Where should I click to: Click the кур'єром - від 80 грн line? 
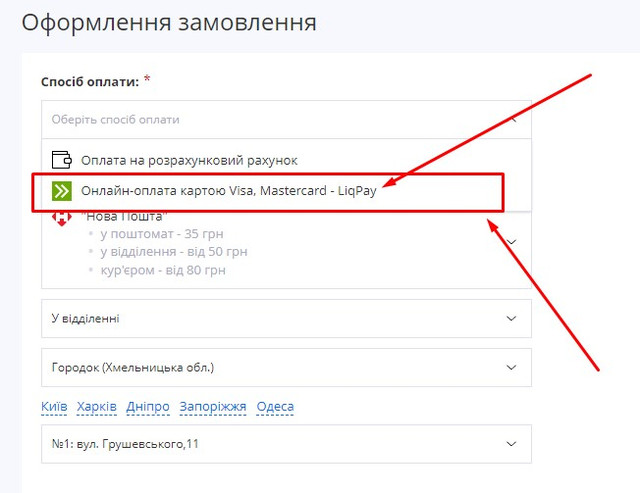[163, 270]
